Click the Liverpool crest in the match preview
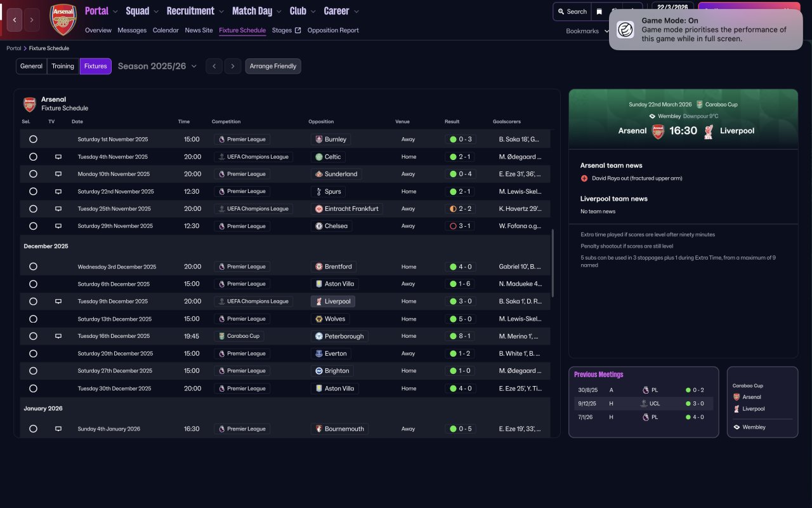Image resolution: width=812 pixels, height=508 pixels. click(x=709, y=131)
